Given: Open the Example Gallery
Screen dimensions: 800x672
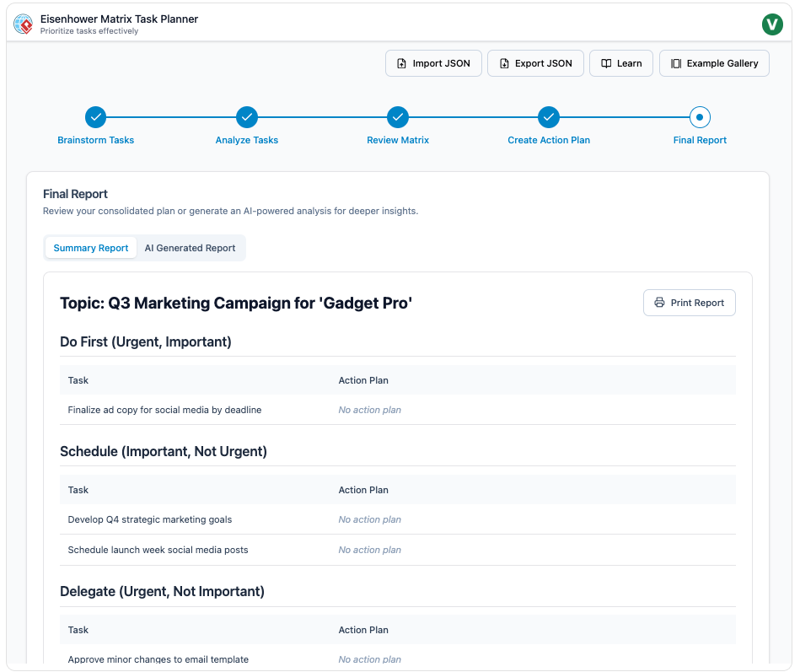Looking at the screenshot, I should point(713,63).
